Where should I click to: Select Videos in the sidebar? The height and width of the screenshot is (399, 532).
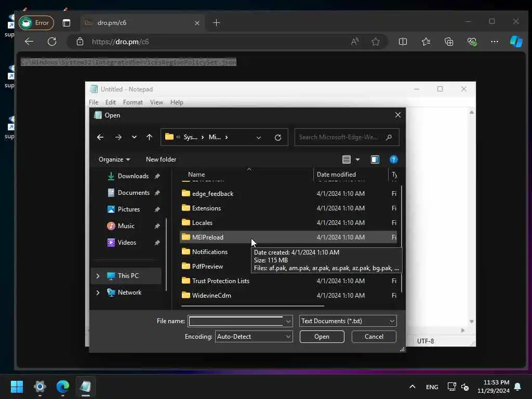coord(127,243)
